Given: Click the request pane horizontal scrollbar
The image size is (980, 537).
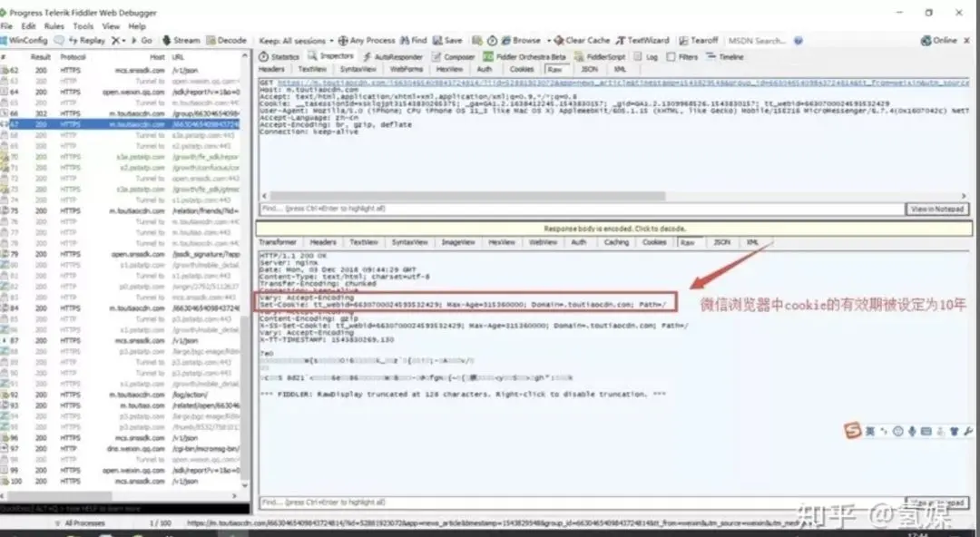Looking at the screenshot, I should (467, 196).
